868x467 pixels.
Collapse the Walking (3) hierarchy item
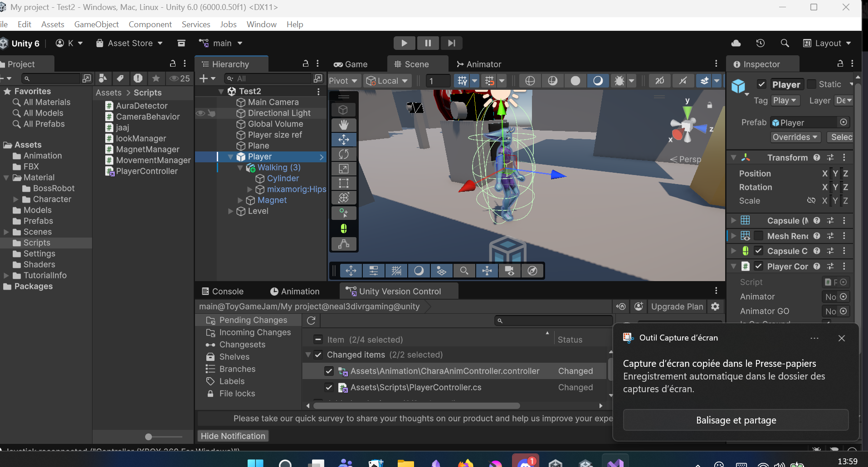point(240,168)
